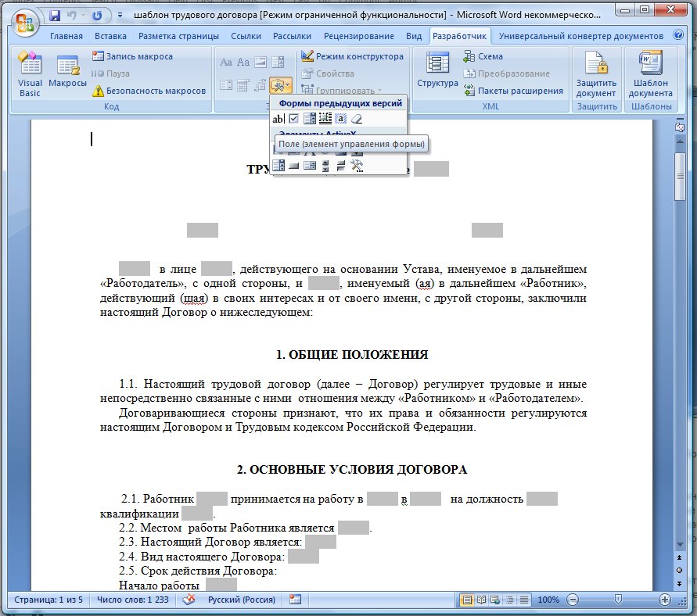Click word count Число слов: 1 233
This screenshot has height=616, width=697.
[133, 600]
